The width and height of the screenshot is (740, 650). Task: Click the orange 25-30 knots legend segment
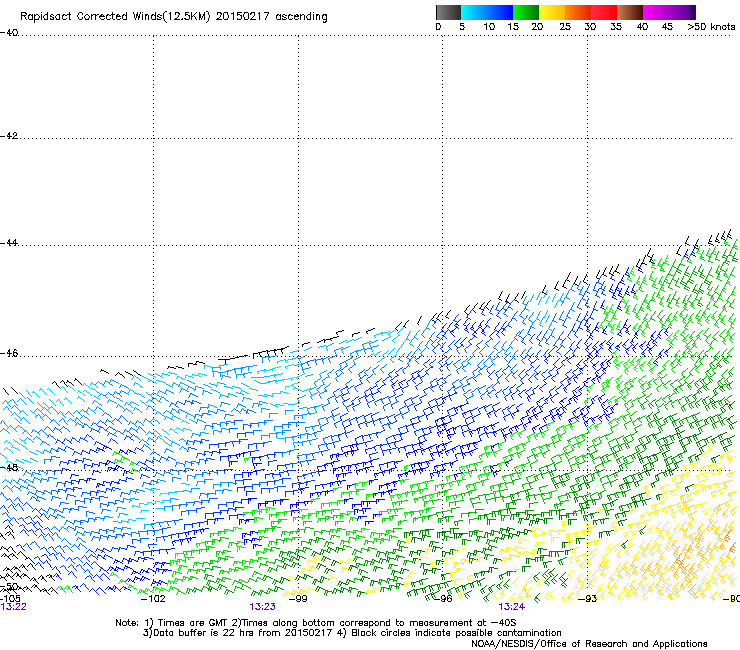(578, 12)
